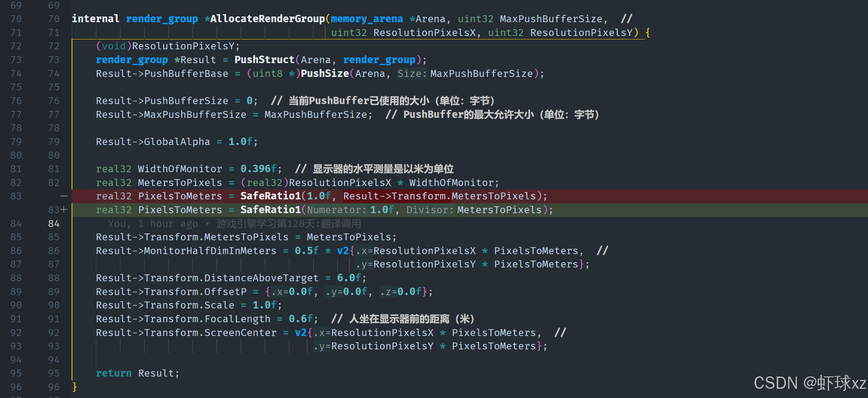Click SafeRatio1 on the red deleted line
Screen dimensions: 868x398
coord(270,196)
